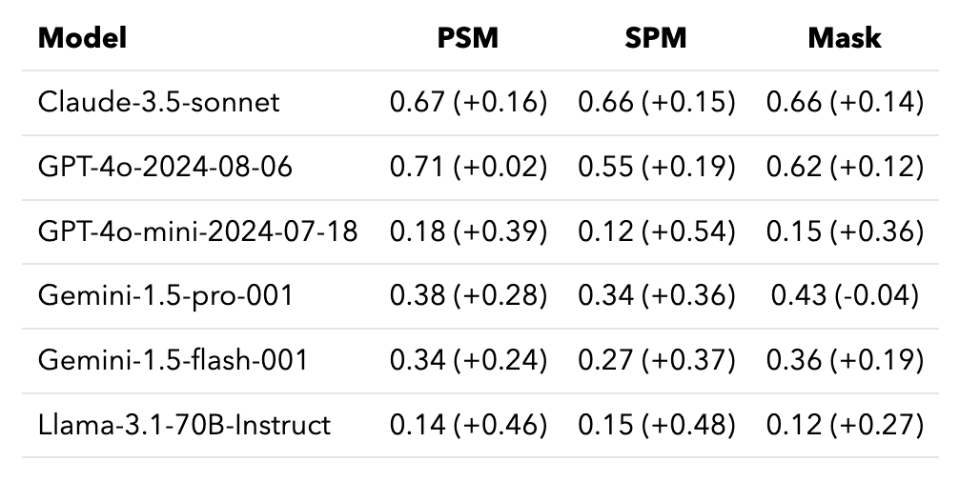The width and height of the screenshot is (980, 482).
Task: Click the GPT-4o-mini-2024-07-18 model name
Action: [197, 231]
